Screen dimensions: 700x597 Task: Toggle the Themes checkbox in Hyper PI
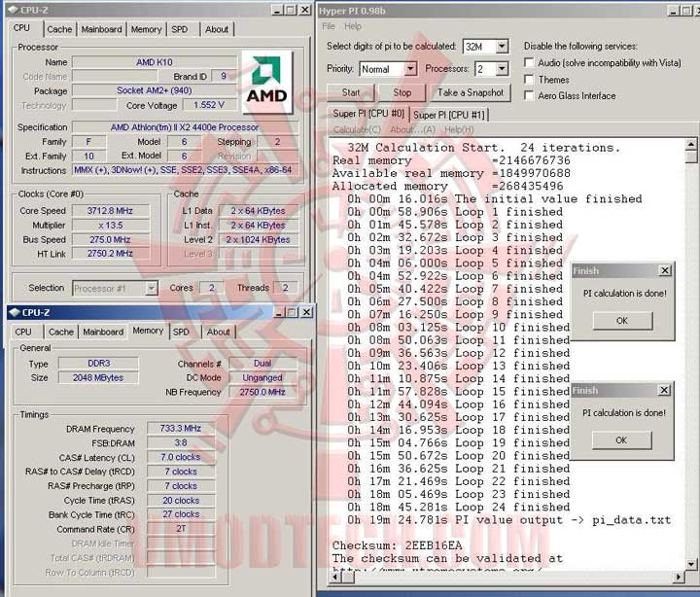point(529,80)
